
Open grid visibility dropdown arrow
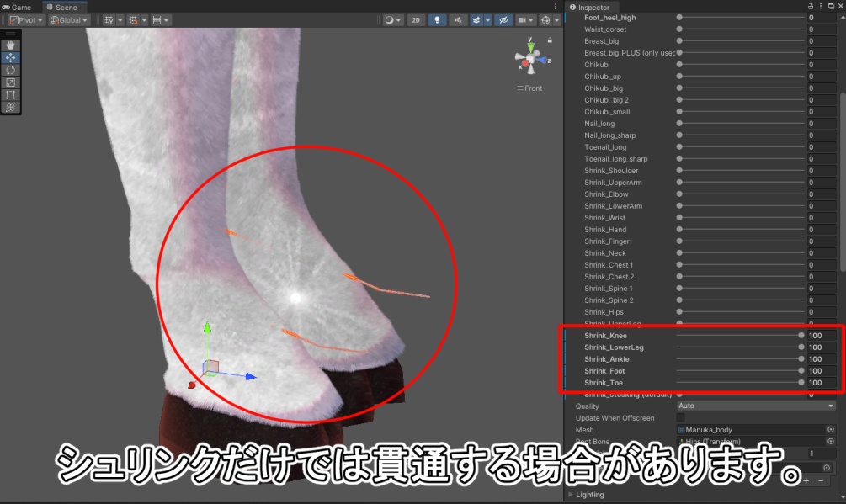[x=120, y=20]
